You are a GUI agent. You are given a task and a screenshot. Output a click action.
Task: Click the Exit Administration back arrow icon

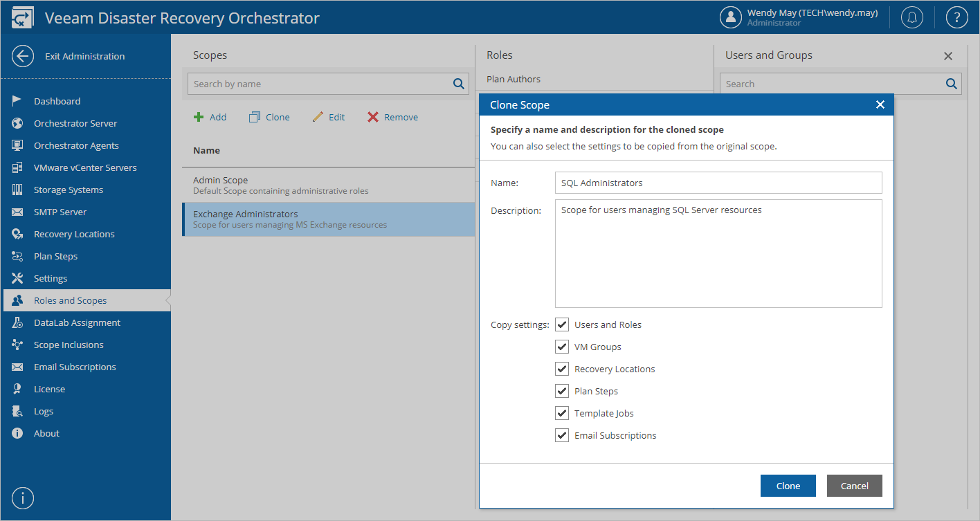point(23,56)
